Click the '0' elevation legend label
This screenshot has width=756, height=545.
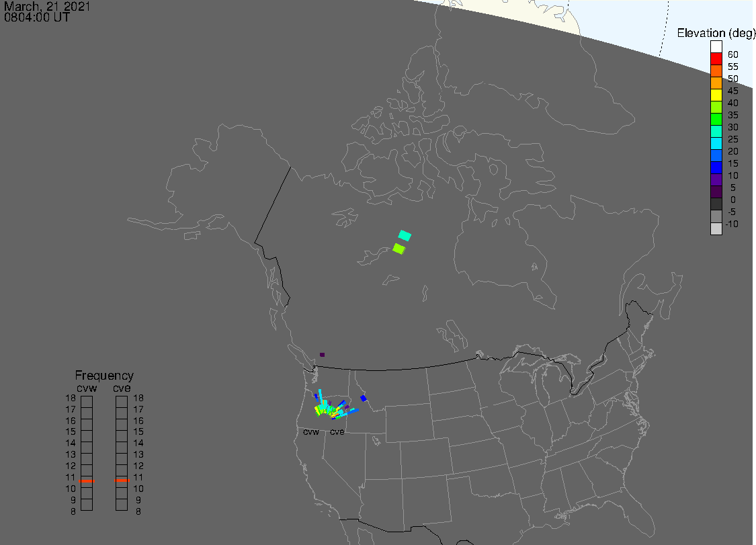[x=733, y=200]
